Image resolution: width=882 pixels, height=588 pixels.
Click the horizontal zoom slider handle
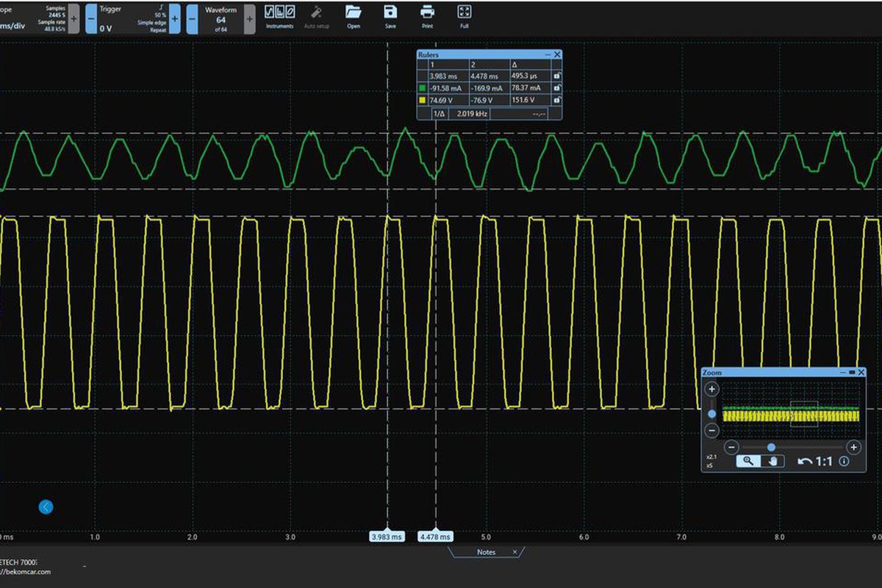point(771,447)
